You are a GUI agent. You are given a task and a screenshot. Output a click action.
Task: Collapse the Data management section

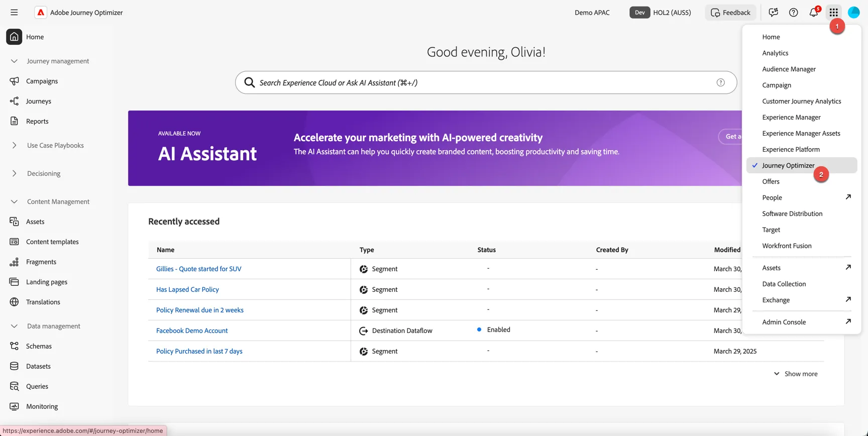14,326
